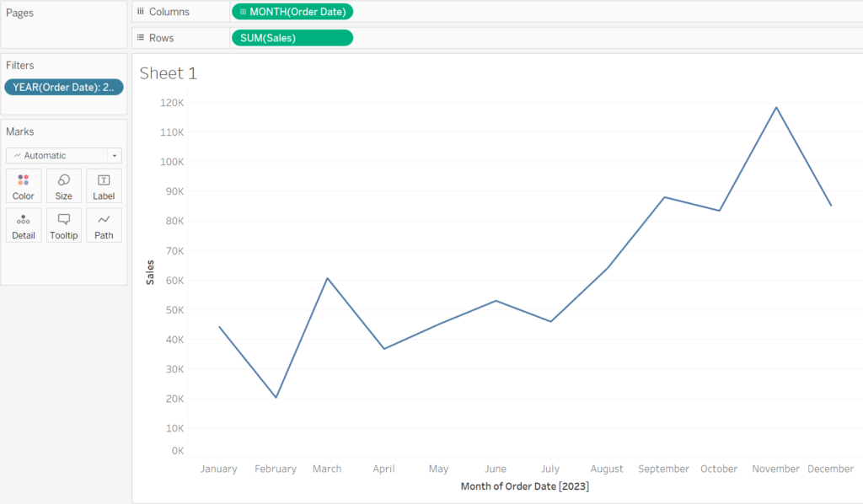Click the Month of Order Date axis title
The width and height of the screenshot is (863, 504).
pos(524,486)
